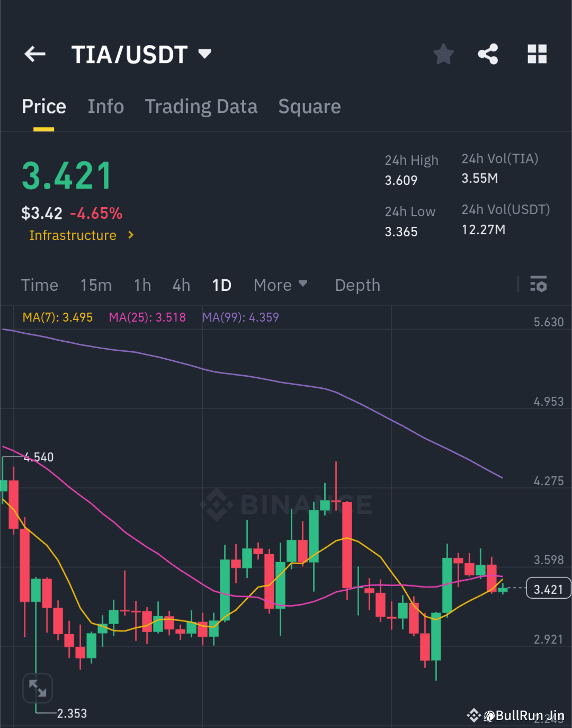Screen dimensions: 572x728
Task: Tap the 3.421 price tag on axis
Action: click(x=548, y=589)
